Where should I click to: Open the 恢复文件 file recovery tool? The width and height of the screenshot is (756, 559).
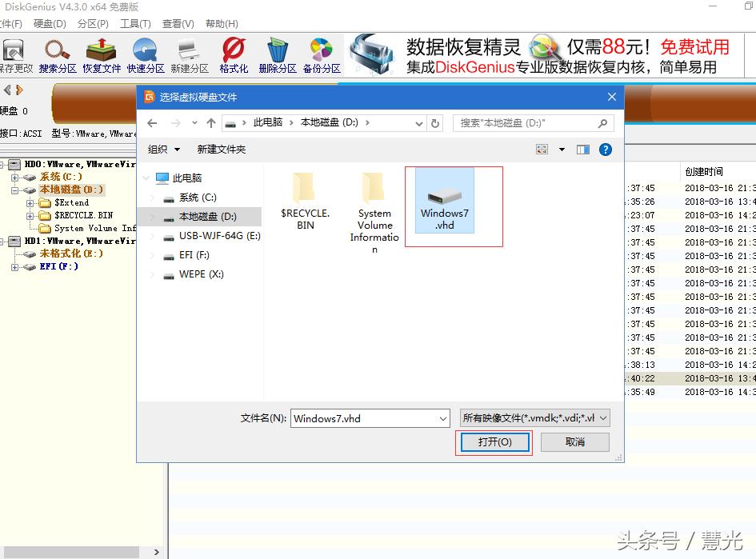pyautogui.click(x=100, y=54)
